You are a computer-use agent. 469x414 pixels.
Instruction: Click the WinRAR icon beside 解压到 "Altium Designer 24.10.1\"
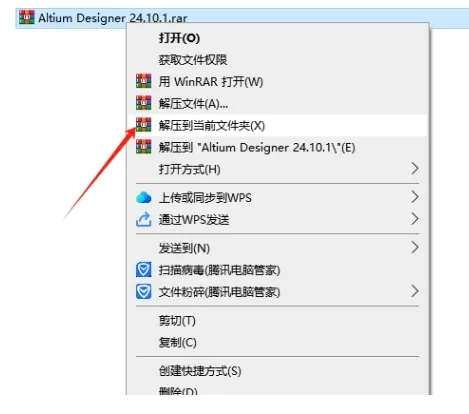[144, 147]
